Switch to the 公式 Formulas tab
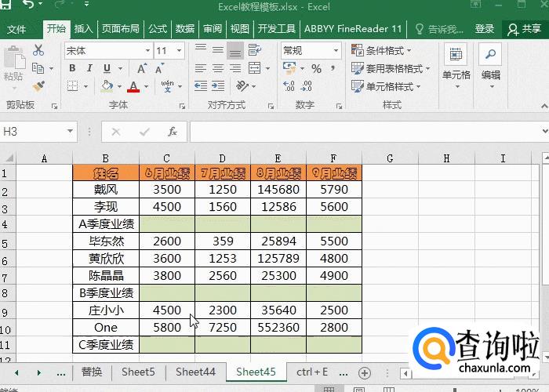Image resolution: width=549 pixels, height=392 pixels. (x=158, y=29)
